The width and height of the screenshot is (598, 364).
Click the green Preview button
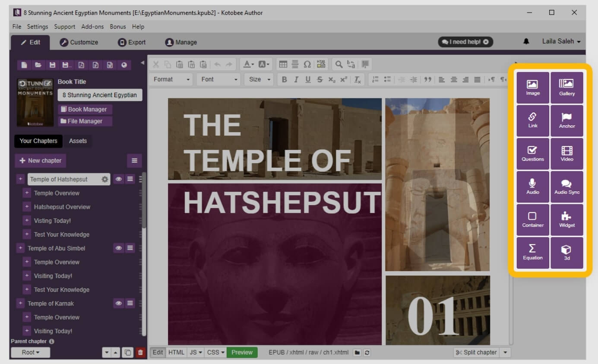tap(242, 352)
